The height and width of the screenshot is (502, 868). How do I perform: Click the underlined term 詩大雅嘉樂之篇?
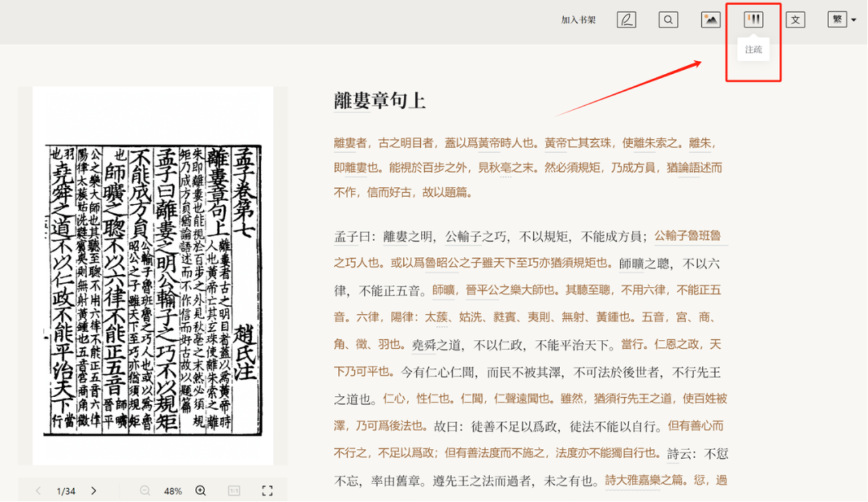[644, 480]
